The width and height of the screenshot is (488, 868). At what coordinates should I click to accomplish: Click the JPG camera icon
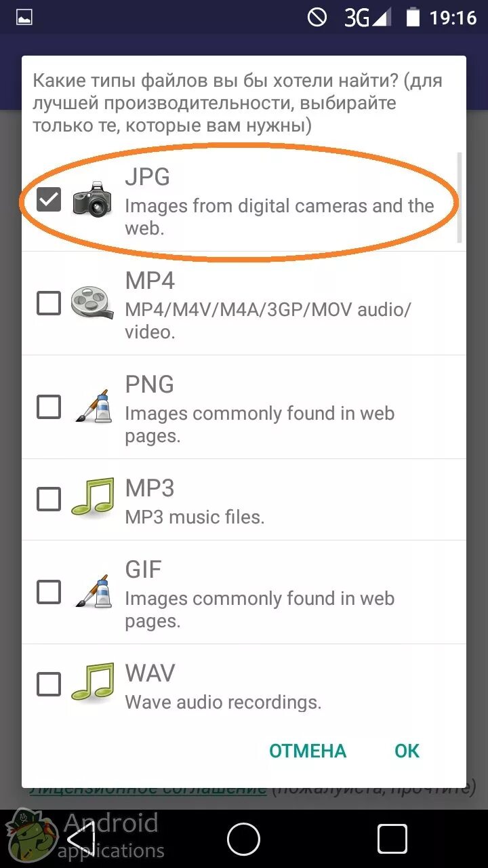click(x=92, y=199)
